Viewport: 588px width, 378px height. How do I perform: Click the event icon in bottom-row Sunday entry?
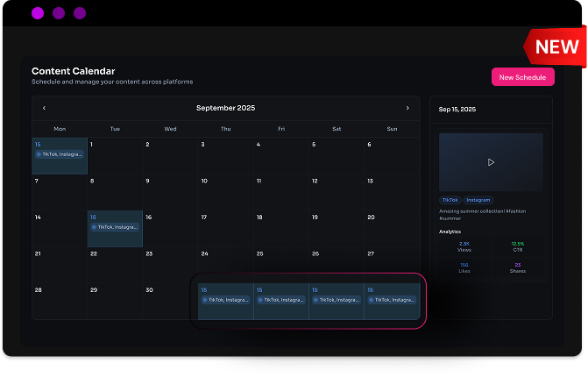tap(371, 300)
